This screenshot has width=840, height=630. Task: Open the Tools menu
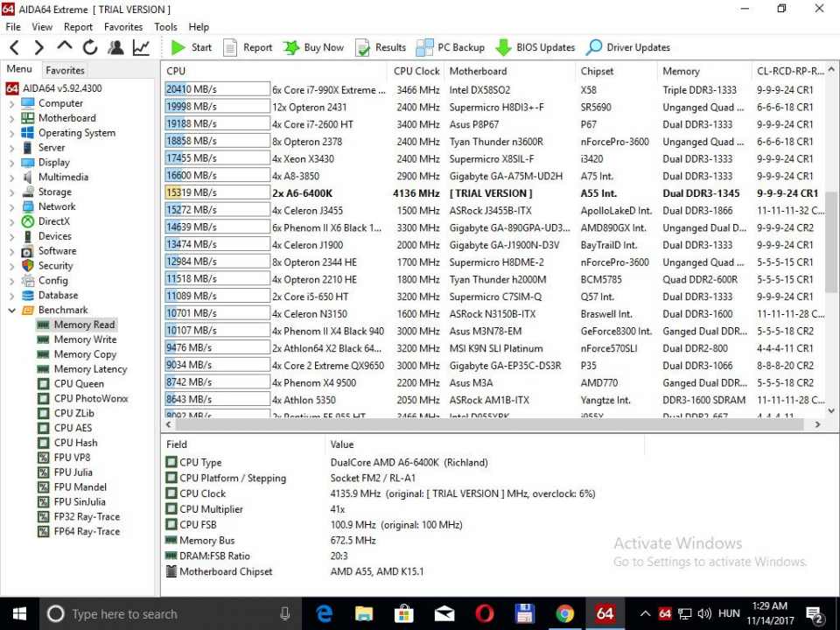pos(165,27)
